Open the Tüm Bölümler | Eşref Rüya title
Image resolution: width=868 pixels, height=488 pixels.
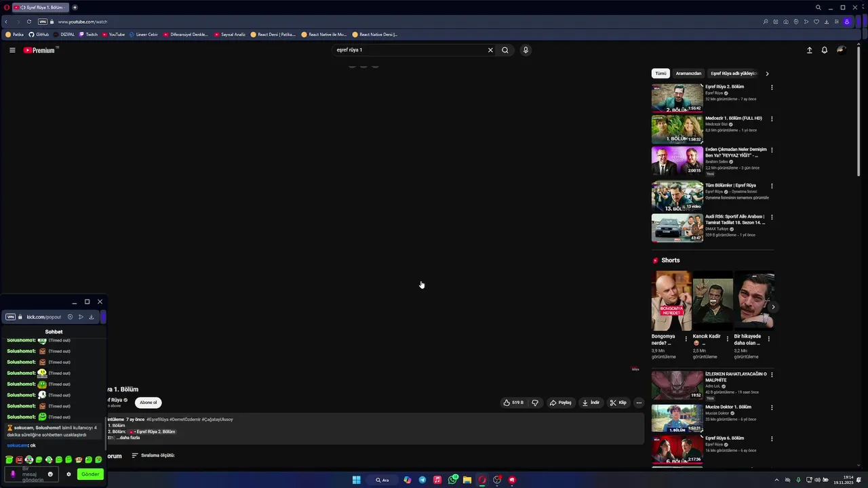pyautogui.click(x=730, y=186)
